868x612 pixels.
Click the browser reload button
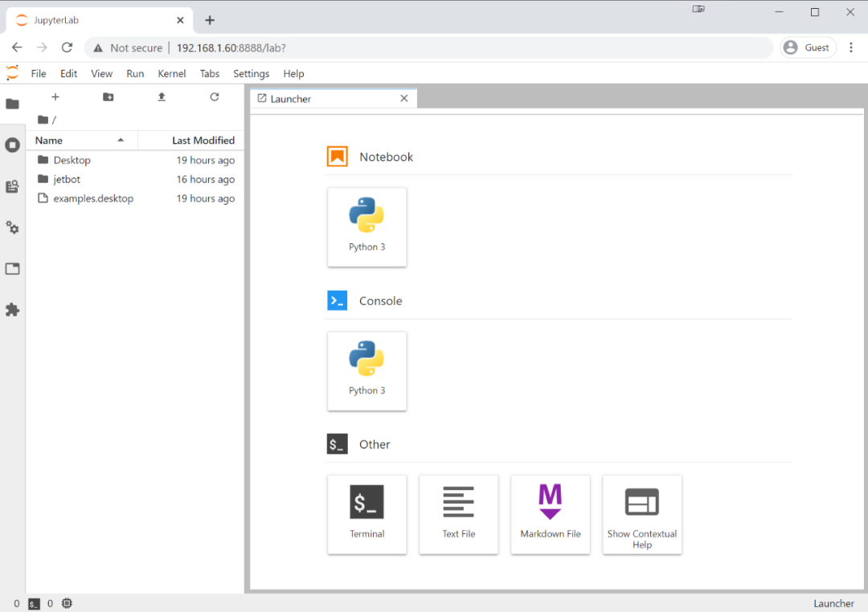[67, 47]
